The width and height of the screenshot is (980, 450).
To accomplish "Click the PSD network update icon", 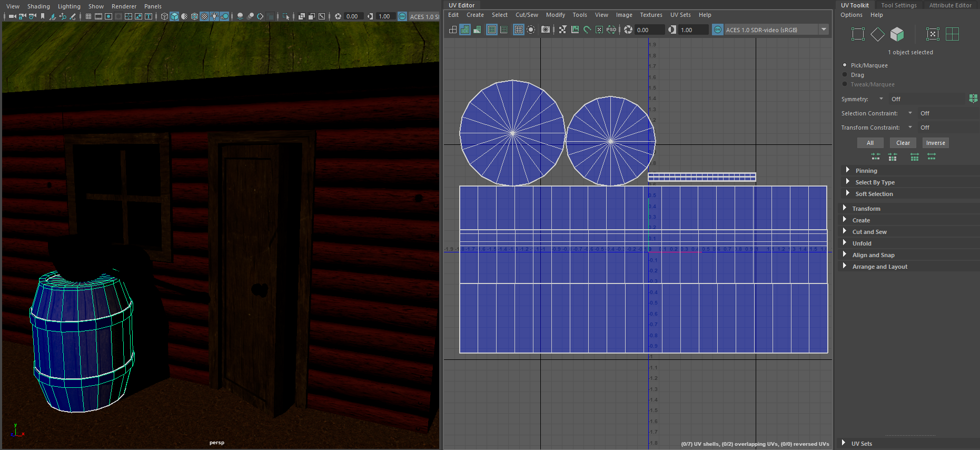I will coord(611,30).
